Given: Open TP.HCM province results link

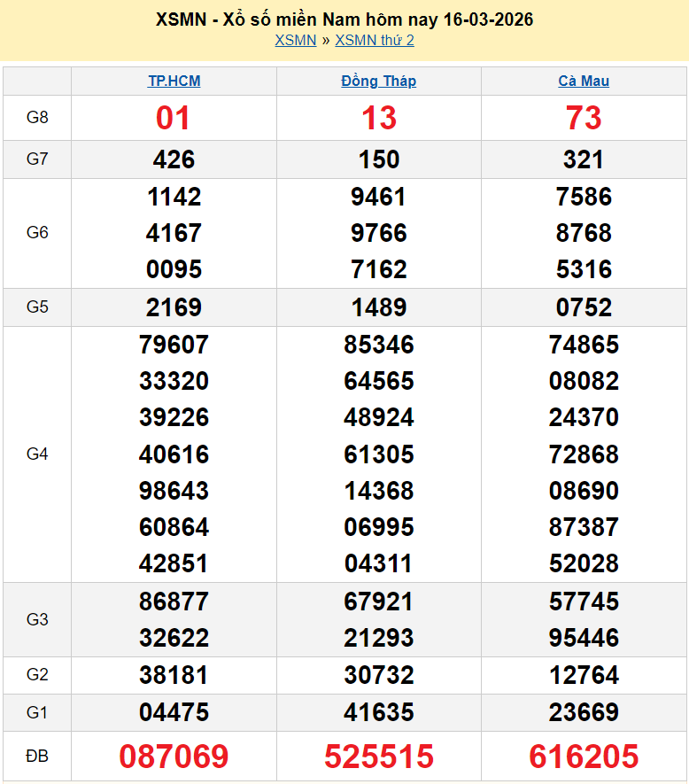Looking at the screenshot, I should [x=174, y=81].
